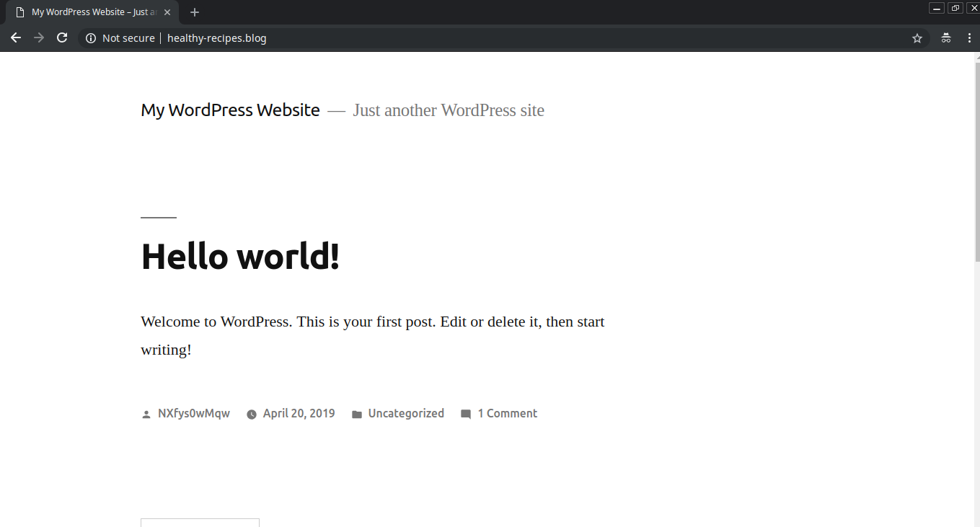Click the page favicon in the tab

[20, 12]
